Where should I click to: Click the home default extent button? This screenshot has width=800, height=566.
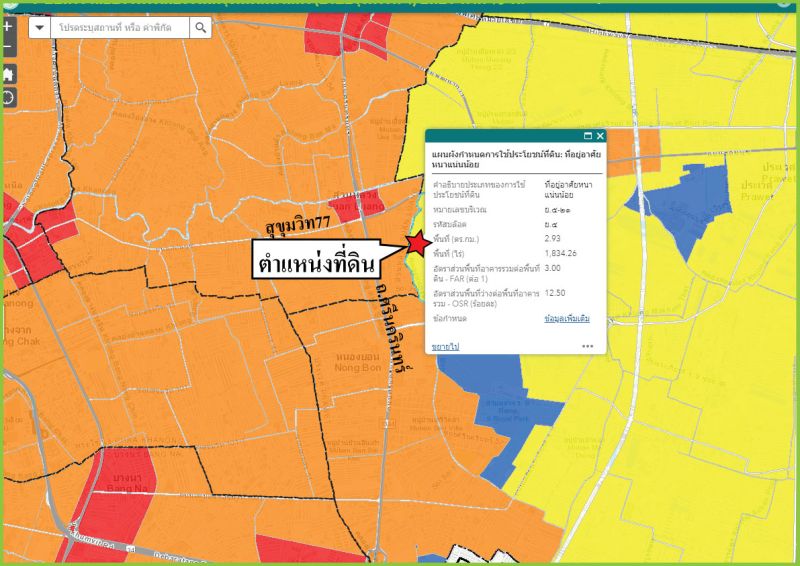point(8,74)
